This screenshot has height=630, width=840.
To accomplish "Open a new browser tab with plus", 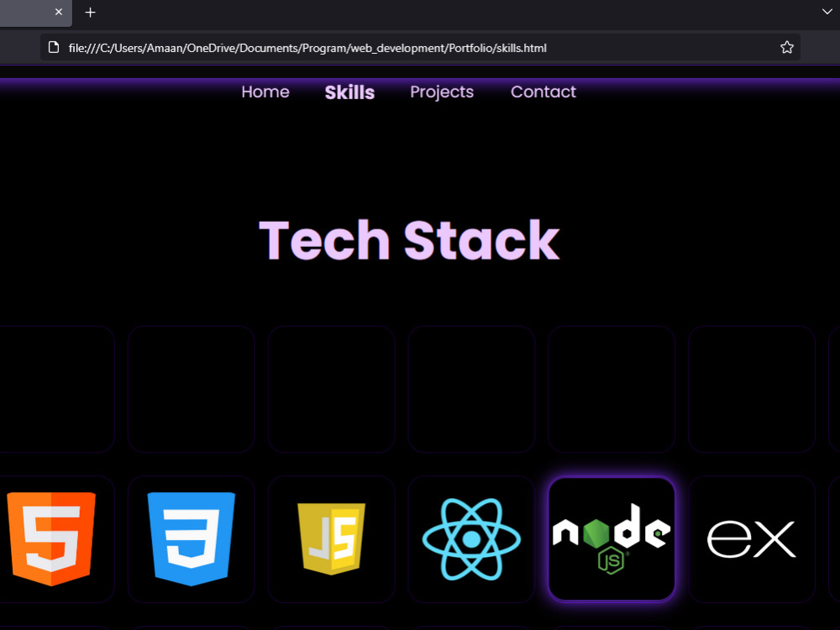I will 91,13.
